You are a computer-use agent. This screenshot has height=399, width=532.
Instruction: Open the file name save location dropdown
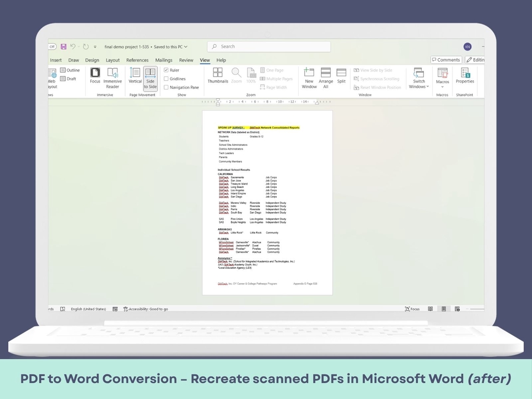[x=186, y=47]
